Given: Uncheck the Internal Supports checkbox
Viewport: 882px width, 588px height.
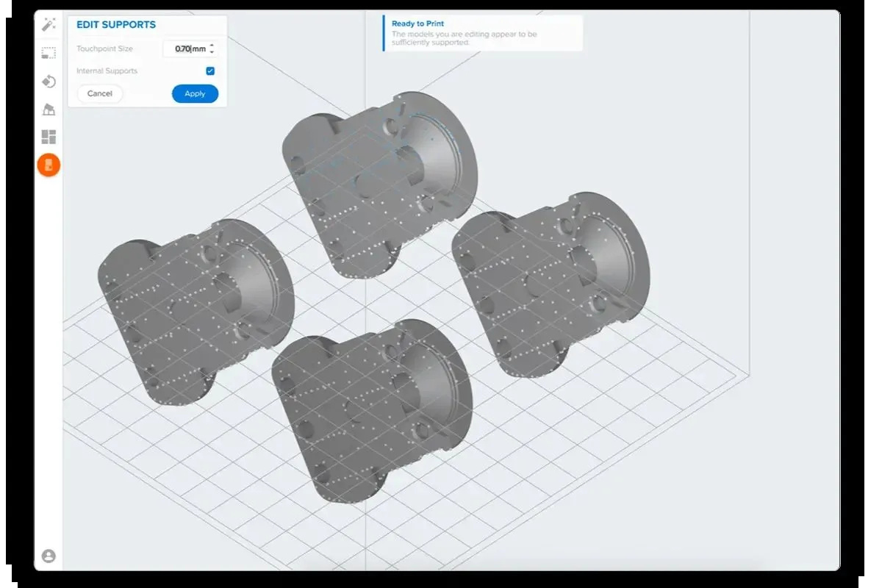Looking at the screenshot, I should click(x=210, y=71).
